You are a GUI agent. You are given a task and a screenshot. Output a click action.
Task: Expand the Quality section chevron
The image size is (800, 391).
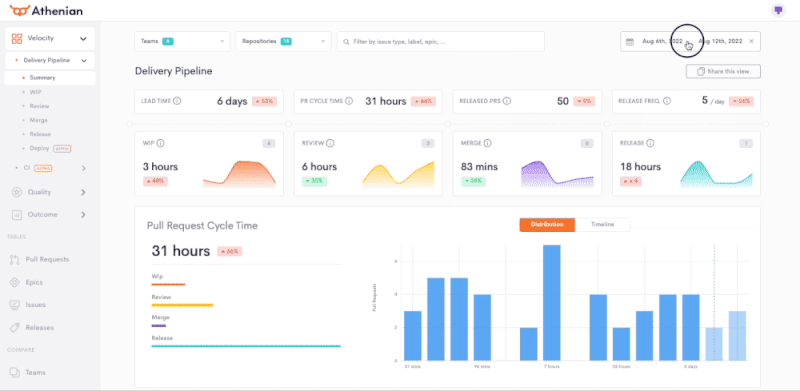click(83, 192)
